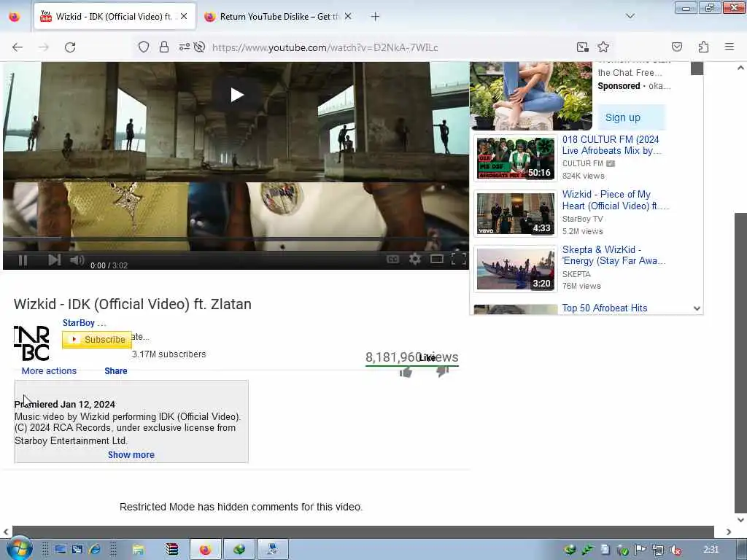Open the player settings gear
The height and width of the screenshot is (560, 747).
click(x=415, y=259)
